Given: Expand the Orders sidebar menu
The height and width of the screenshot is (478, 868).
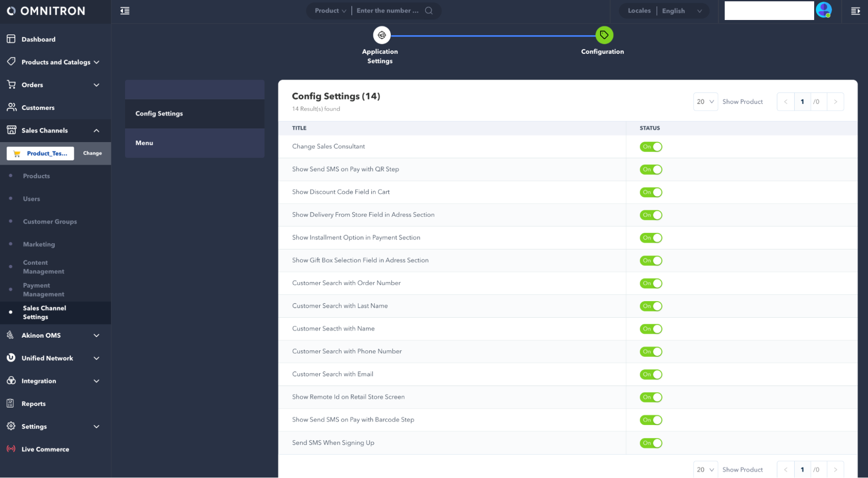Looking at the screenshot, I should [96, 85].
